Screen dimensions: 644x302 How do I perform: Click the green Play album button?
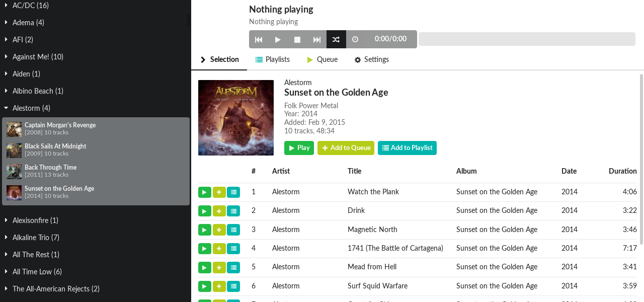point(299,148)
